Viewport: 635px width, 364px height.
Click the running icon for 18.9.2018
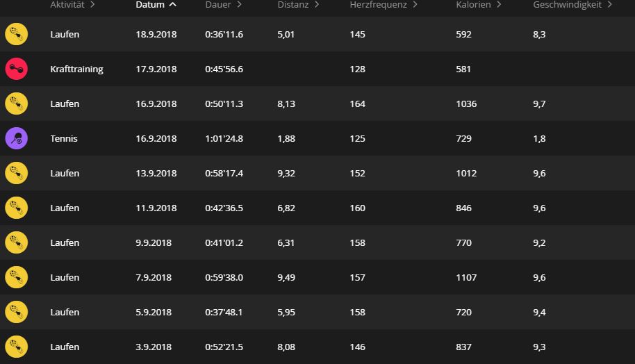(16, 34)
